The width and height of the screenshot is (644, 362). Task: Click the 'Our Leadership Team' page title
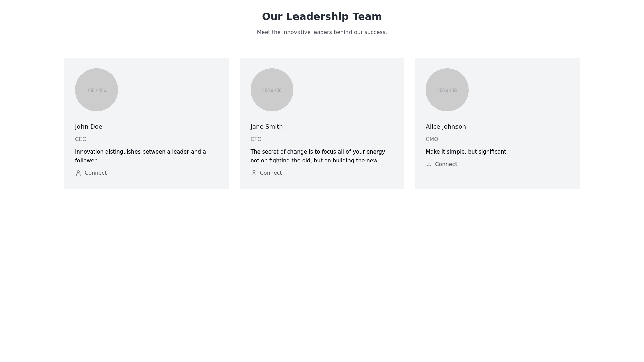(322, 17)
